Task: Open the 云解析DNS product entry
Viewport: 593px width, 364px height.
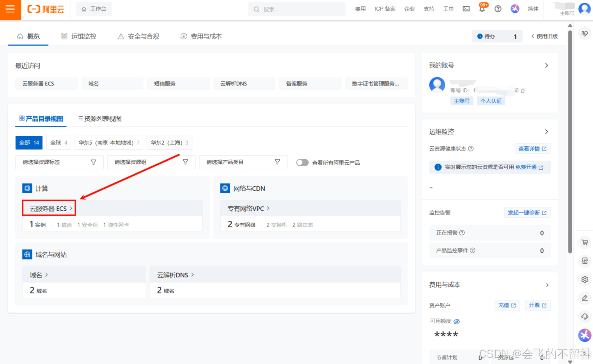Action: (175, 275)
